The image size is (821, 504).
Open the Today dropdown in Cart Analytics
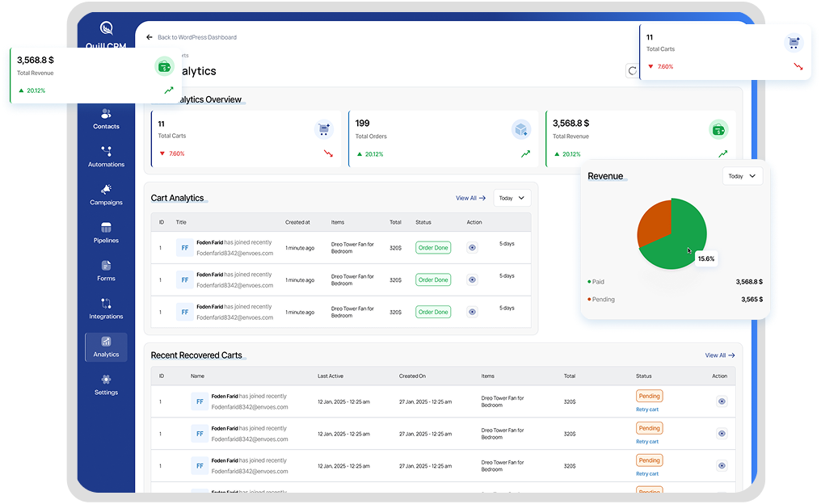click(512, 198)
